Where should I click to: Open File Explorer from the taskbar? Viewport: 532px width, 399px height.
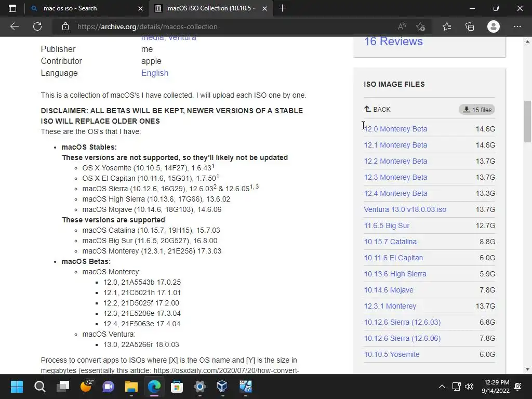point(131,387)
